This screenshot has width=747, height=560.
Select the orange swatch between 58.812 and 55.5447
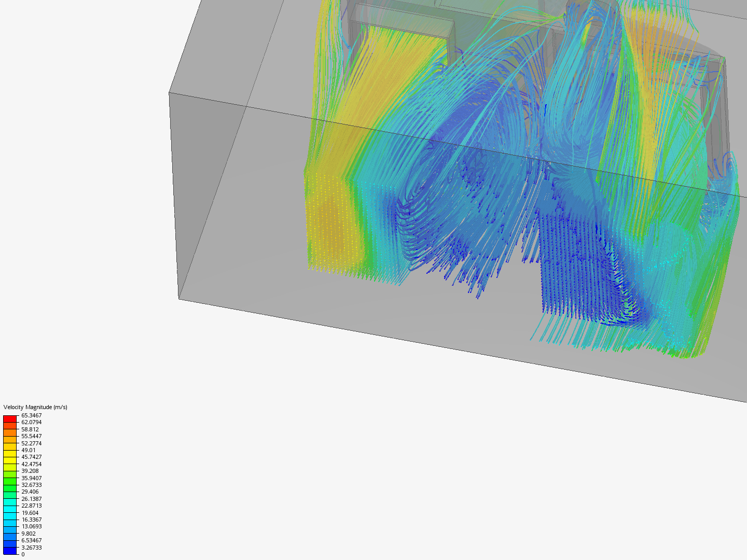coord(10,433)
